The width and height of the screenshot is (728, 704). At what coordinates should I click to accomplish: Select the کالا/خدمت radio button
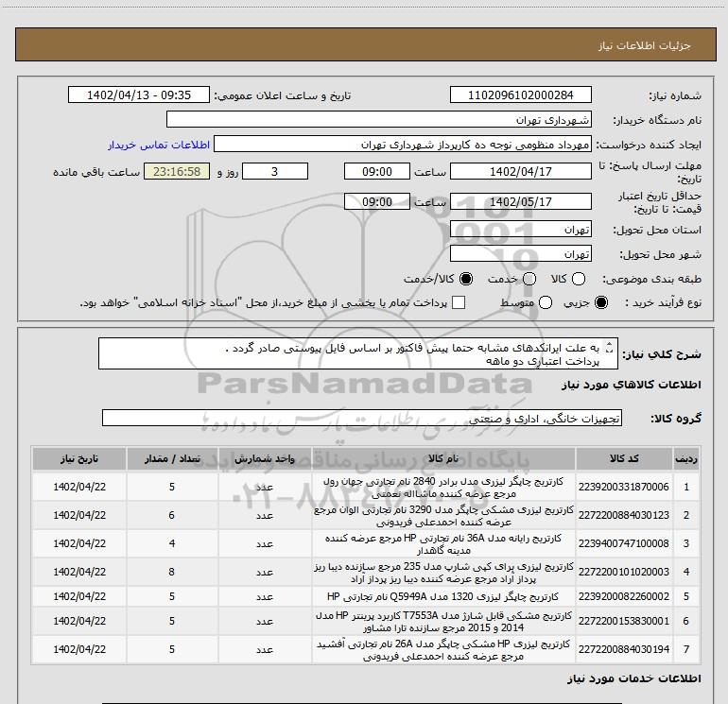466,279
